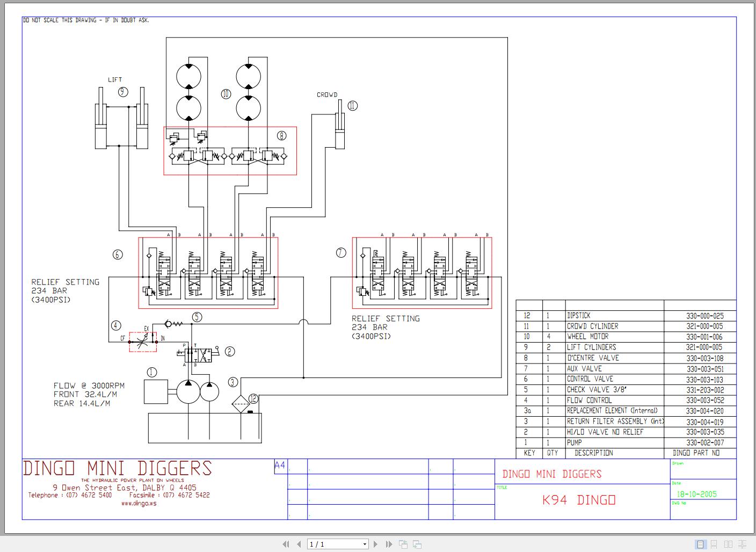Image resolution: width=756 pixels, height=552 pixels.
Task: Click the FRONT 32.4L/M flow text
Action: [x=85, y=394]
